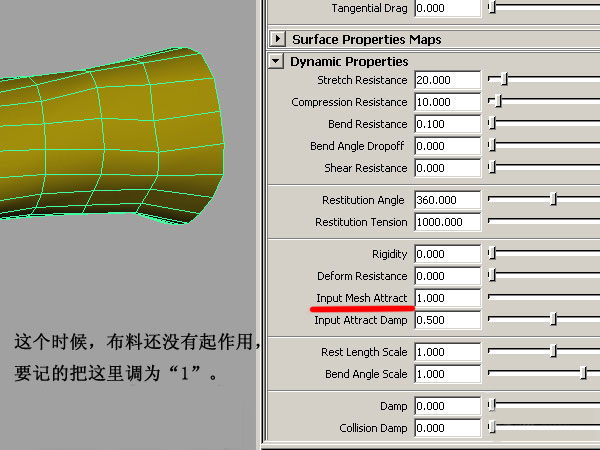600x450 pixels.
Task: Click the Rigidity value field
Action: (x=447, y=254)
